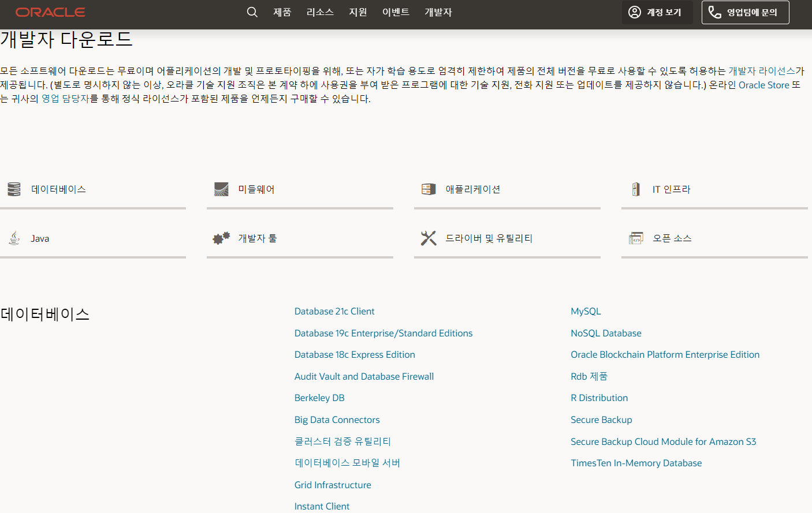Image resolution: width=812 pixels, height=513 pixels.
Task: Open the 이벤트 menu in header
Action: (x=396, y=12)
